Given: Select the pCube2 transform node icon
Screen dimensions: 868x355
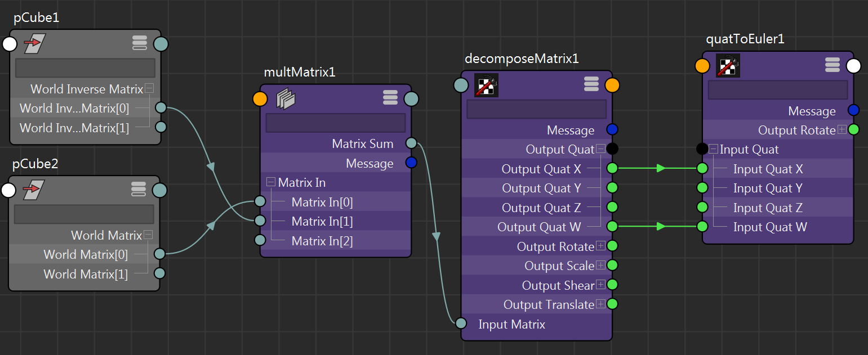Looking at the screenshot, I should click(x=34, y=190).
